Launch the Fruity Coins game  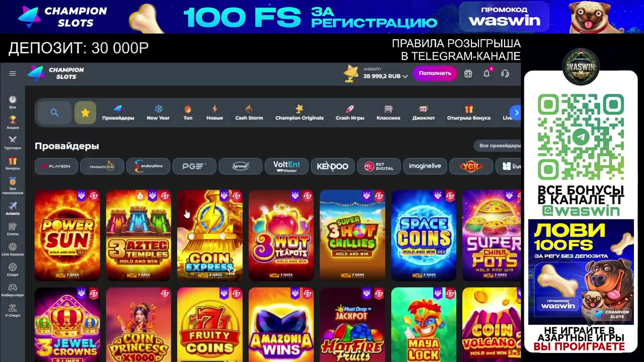click(x=210, y=325)
